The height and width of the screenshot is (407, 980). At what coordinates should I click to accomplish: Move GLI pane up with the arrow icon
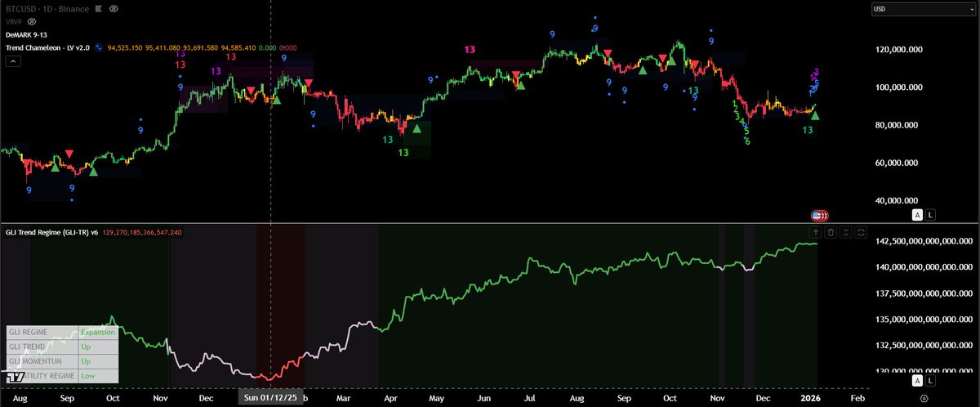pyautogui.click(x=816, y=233)
